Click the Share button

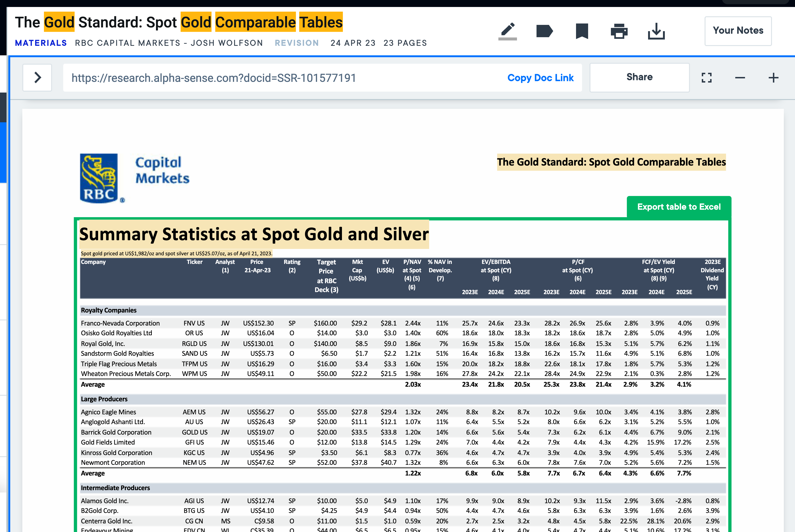click(x=639, y=77)
